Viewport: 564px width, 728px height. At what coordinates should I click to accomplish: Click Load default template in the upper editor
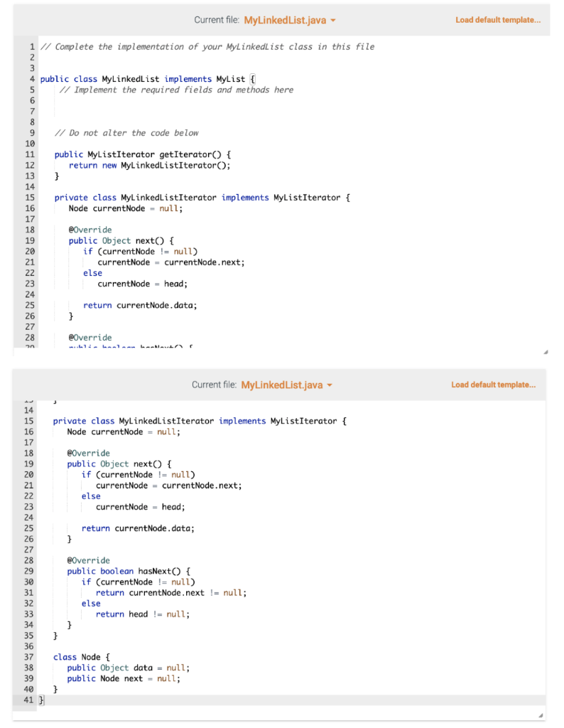498,20
